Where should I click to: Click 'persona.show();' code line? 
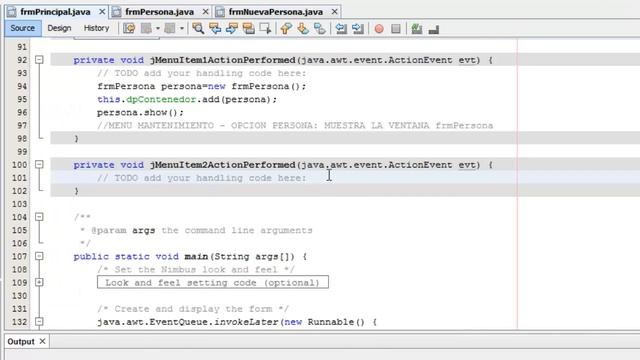[x=140, y=112]
